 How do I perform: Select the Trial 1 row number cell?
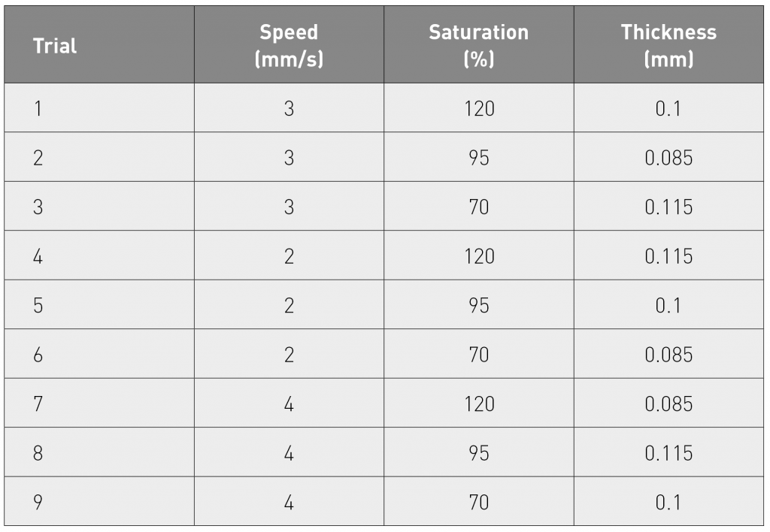99,108
